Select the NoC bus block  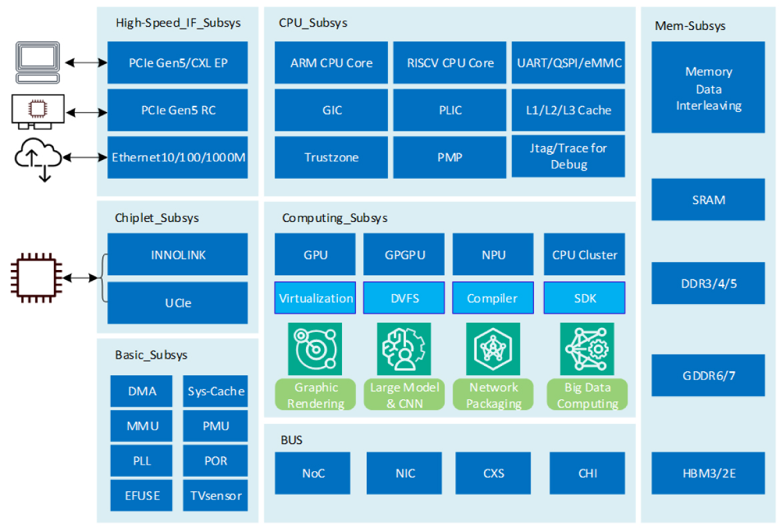pos(313,473)
